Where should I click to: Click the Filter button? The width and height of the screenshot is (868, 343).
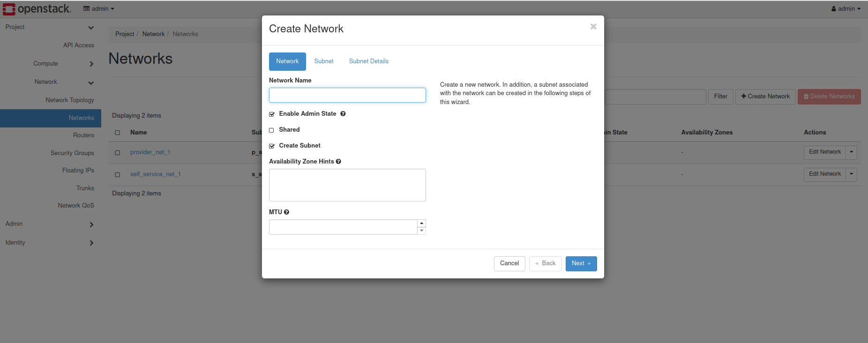[721, 97]
